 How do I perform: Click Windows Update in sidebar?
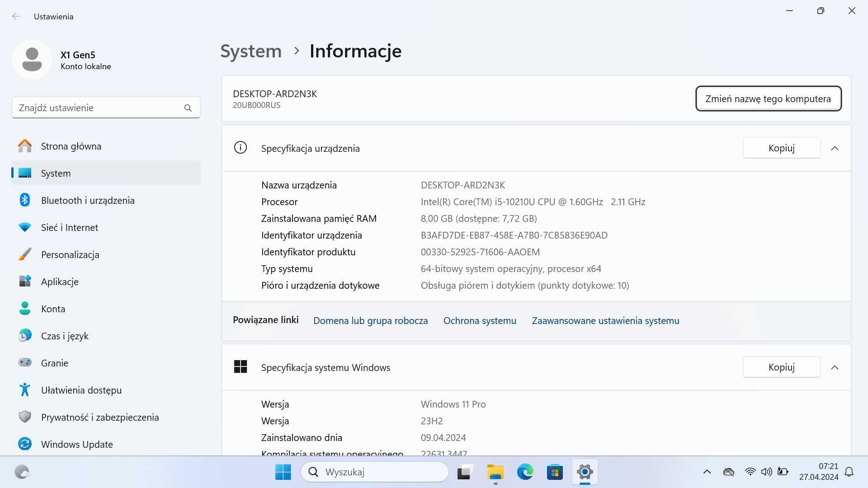point(76,444)
